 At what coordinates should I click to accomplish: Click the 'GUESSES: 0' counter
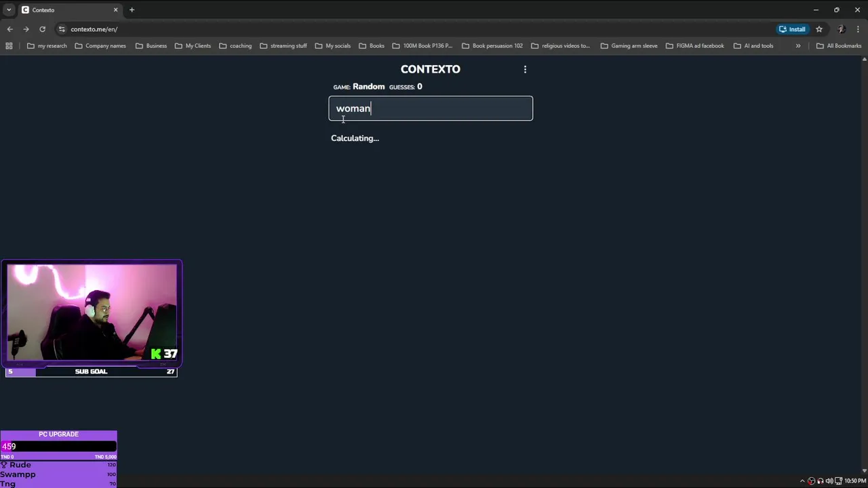tap(406, 87)
